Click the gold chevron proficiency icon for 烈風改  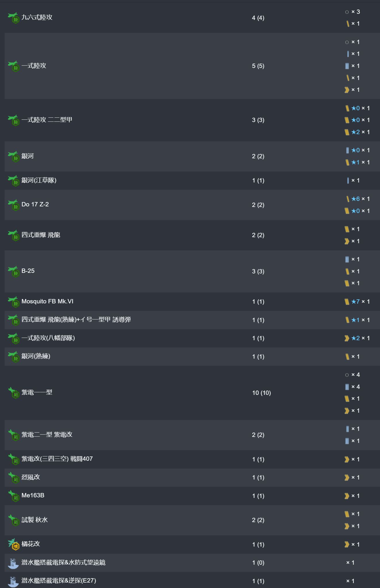click(347, 477)
